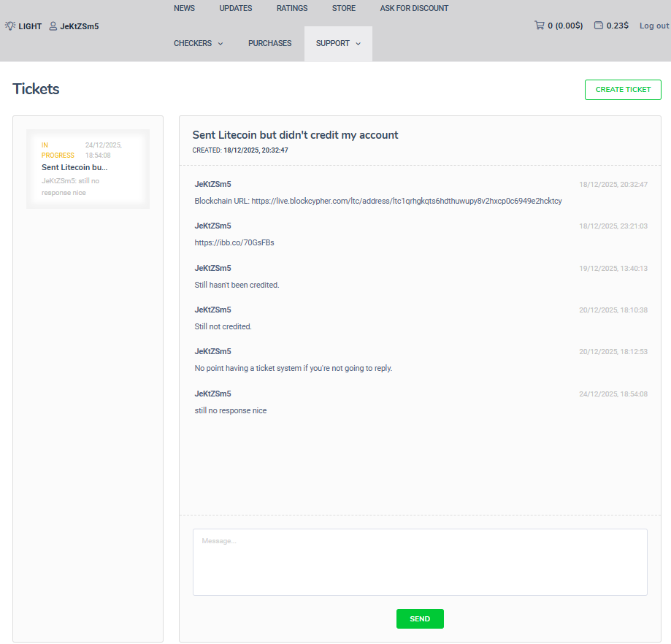Viewport: 671px width, 644px height.
Task: Open the shopping cart icon
Action: (540, 26)
